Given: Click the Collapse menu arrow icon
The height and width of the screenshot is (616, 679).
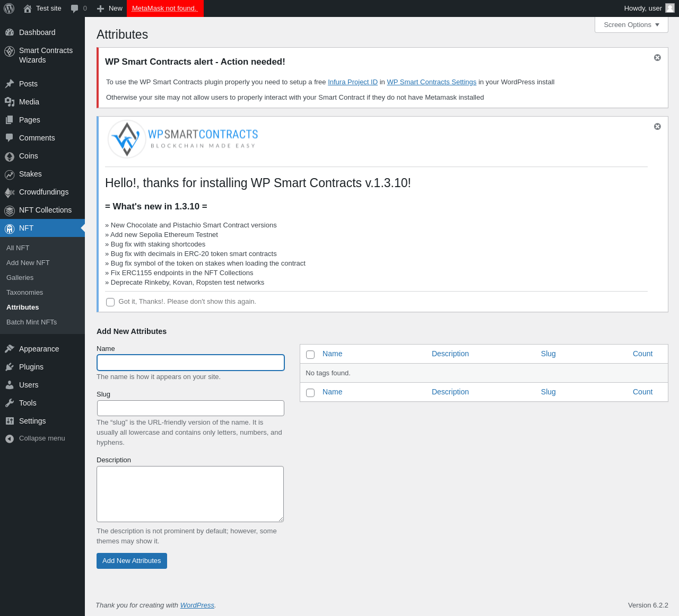Looking at the screenshot, I should tap(10, 438).
